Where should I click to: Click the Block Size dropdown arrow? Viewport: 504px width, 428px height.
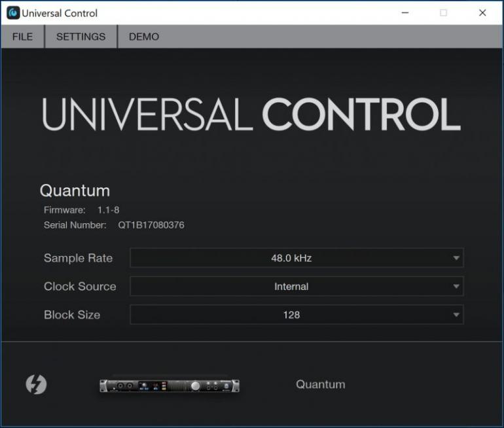click(456, 315)
